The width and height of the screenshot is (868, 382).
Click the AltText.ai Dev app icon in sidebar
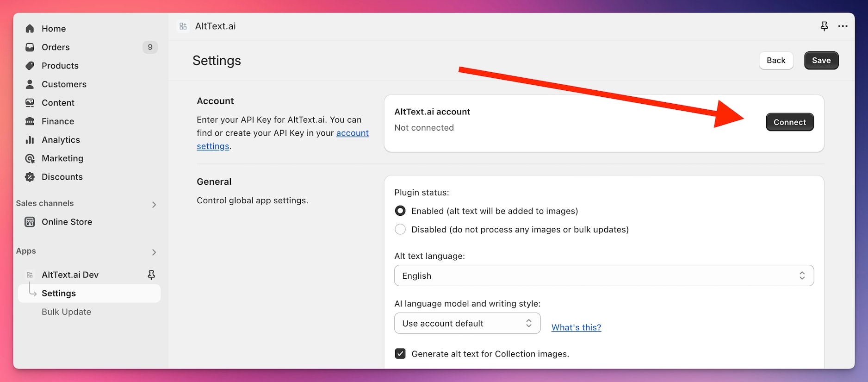coord(30,275)
